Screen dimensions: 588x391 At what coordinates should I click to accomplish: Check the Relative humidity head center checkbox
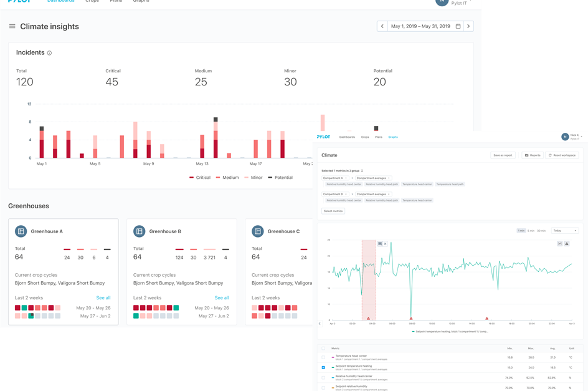[323, 377]
